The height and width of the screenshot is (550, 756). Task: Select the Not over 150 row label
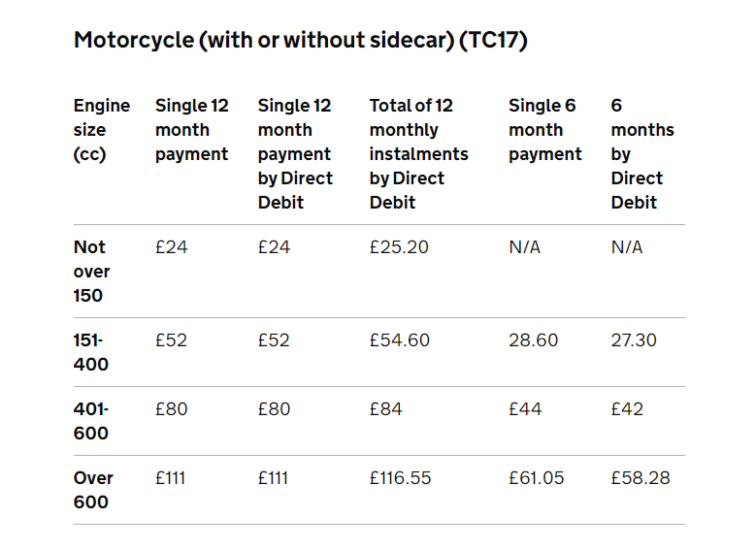pos(91,272)
